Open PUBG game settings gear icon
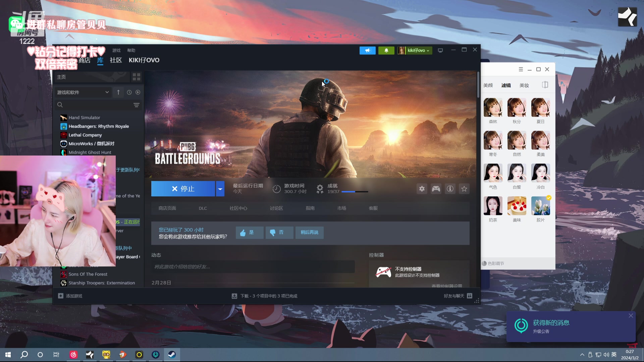This screenshot has height=362, width=644. (422, 189)
